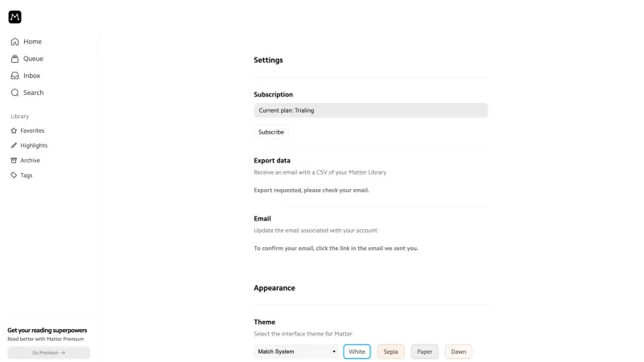
Task: Select the White theme option
Action: [357, 352]
